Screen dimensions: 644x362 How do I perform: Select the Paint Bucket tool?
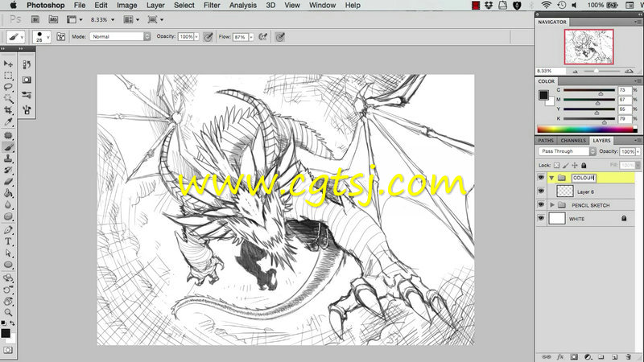[x=8, y=193]
